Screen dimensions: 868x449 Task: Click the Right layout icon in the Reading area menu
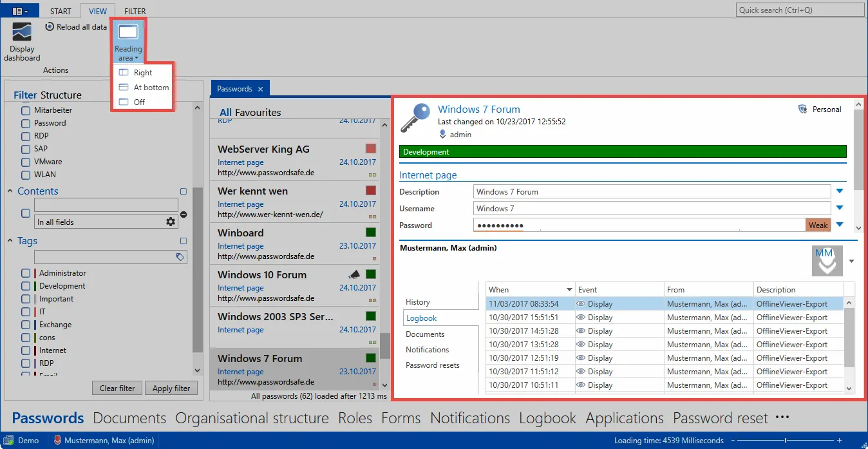[124, 73]
